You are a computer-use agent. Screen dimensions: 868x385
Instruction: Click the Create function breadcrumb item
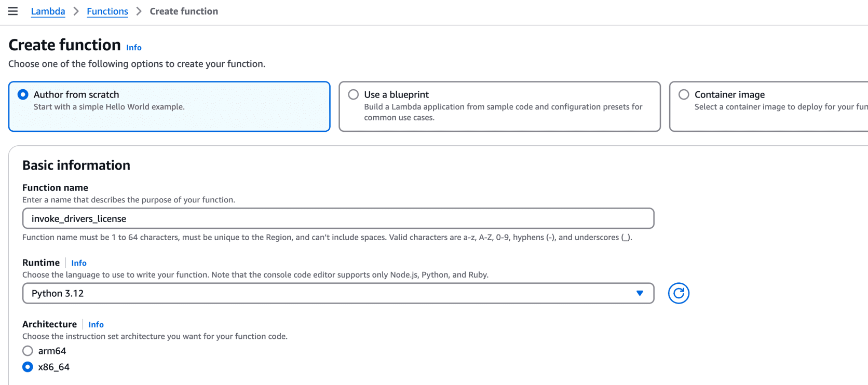184,11
